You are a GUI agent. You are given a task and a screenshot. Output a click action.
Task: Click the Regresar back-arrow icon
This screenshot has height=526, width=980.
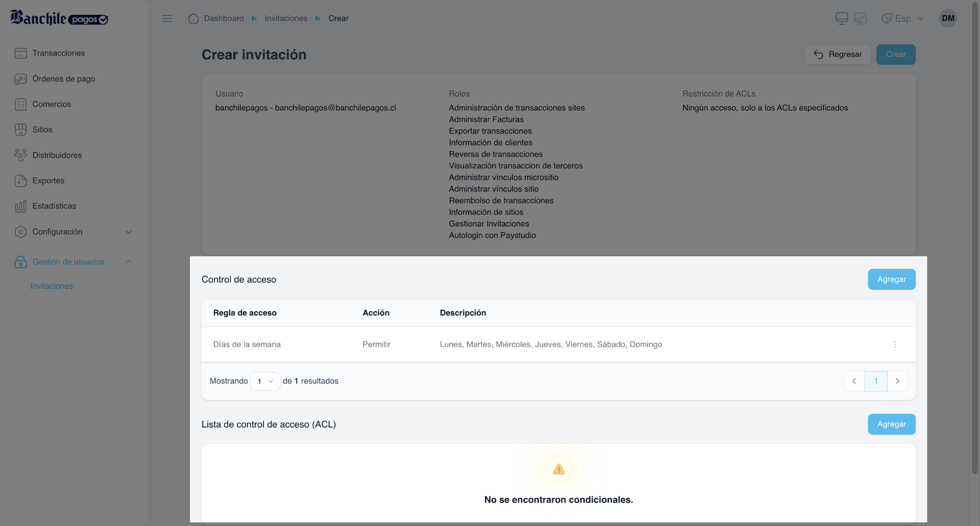pos(818,55)
